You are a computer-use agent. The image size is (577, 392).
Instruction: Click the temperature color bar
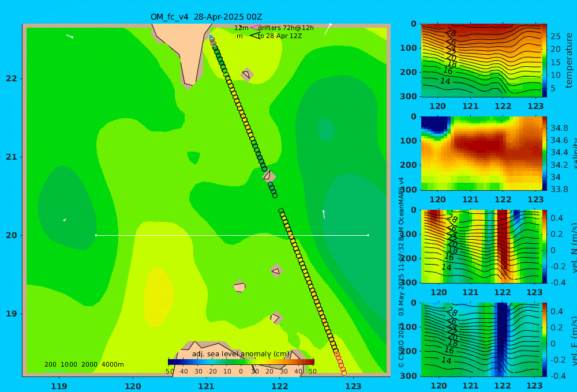(544, 61)
